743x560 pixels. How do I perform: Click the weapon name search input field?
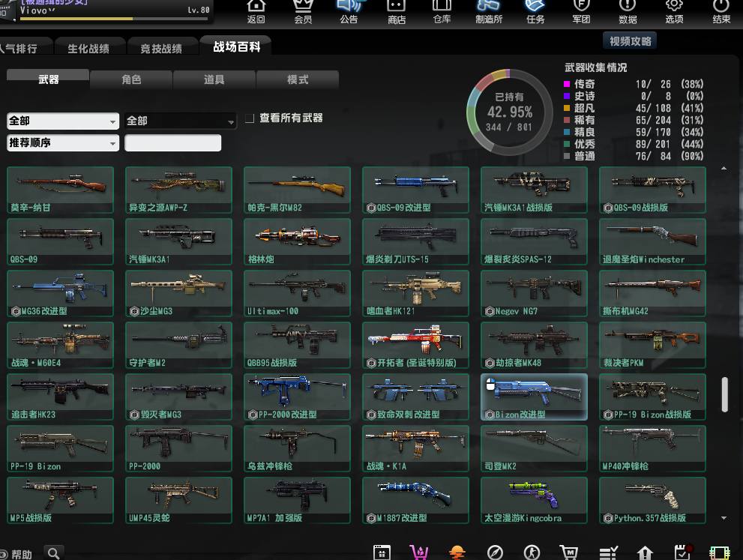click(x=173, y=142)
